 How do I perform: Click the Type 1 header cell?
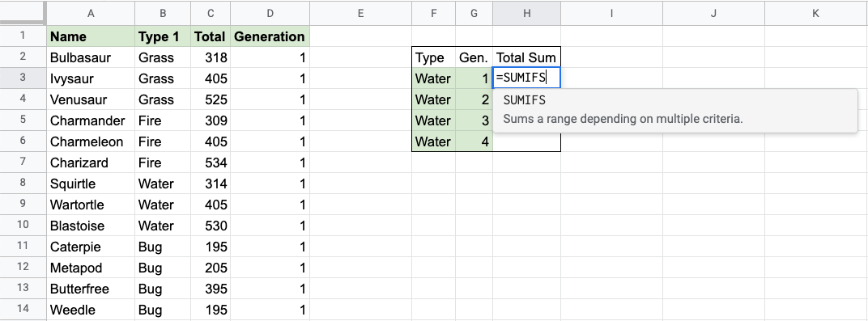point(163,36)
